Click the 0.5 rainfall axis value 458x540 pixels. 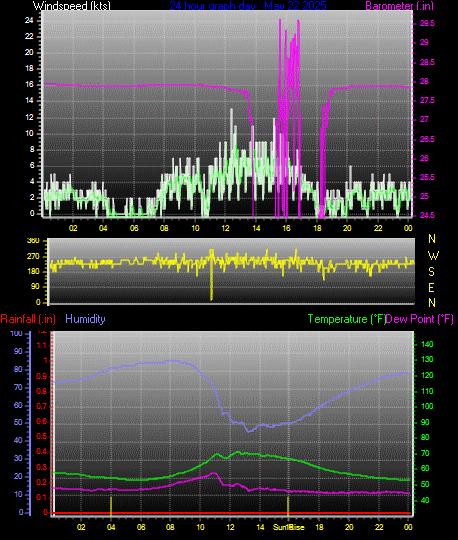coord(42,437)
